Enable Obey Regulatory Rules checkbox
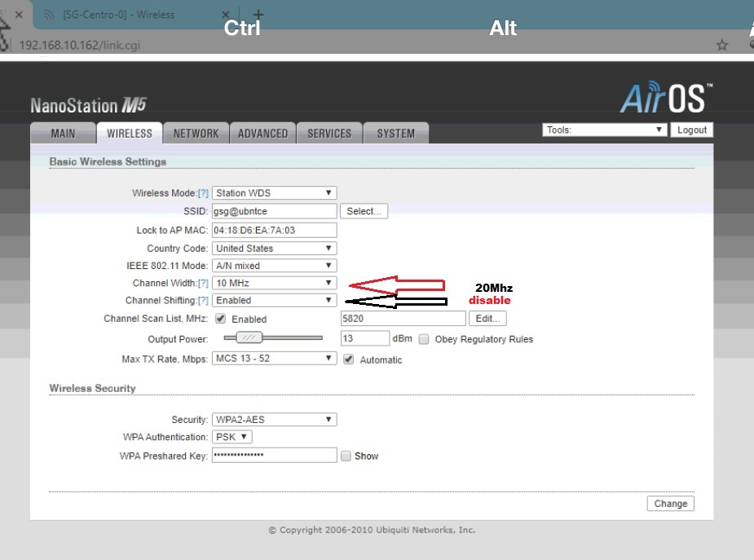The height and width of the screenshot is (560, 754). click(424, 339)
